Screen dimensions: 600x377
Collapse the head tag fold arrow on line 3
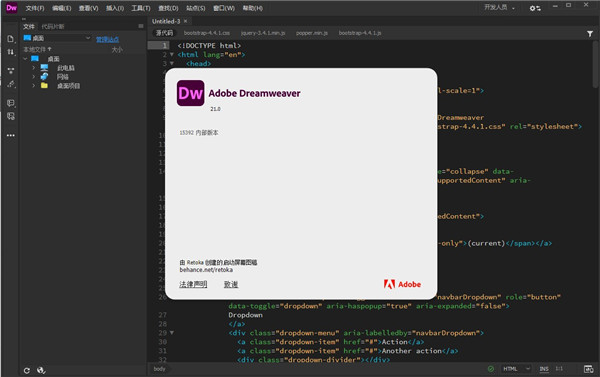tap(172, 64)
